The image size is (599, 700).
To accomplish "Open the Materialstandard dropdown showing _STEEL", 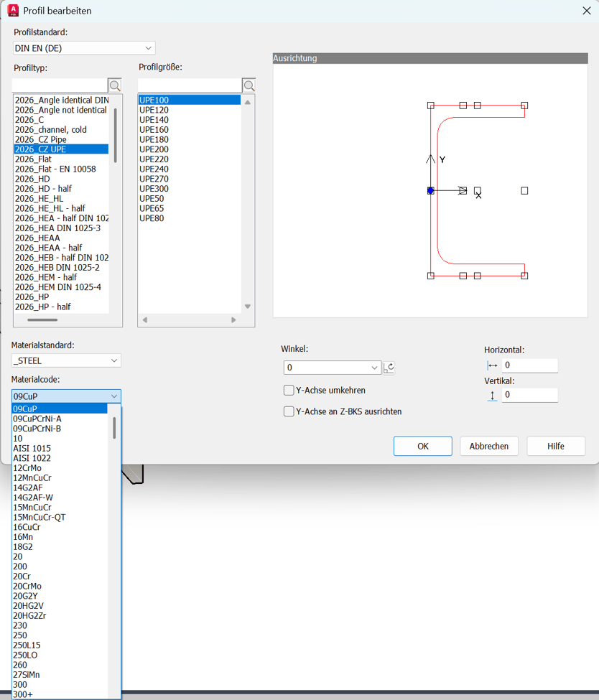I will point(115,360).
